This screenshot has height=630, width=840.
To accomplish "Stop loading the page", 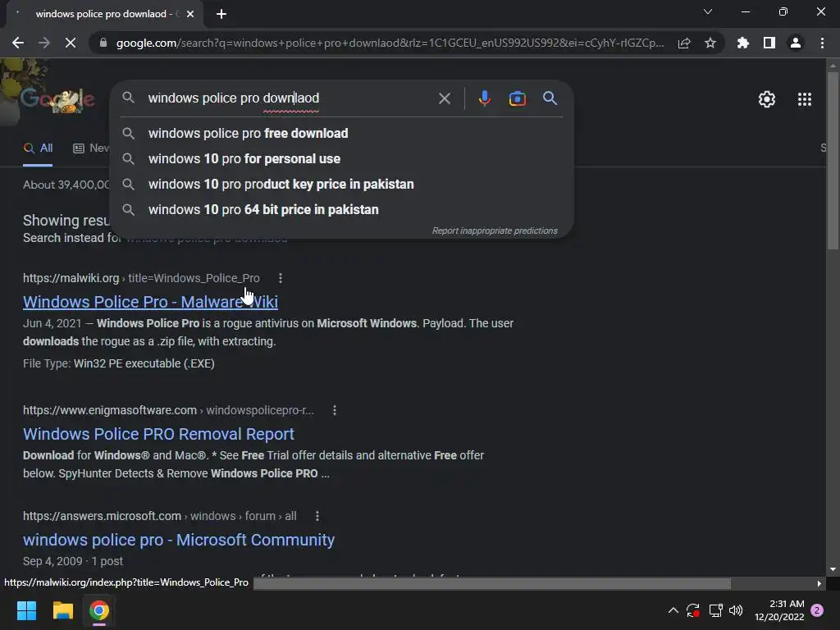I will [71, 43].
